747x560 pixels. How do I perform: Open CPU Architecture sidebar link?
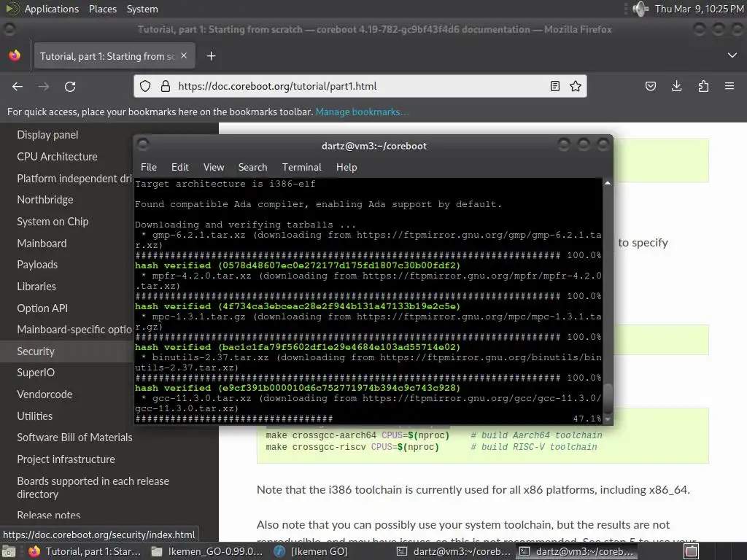pos(57,157)
